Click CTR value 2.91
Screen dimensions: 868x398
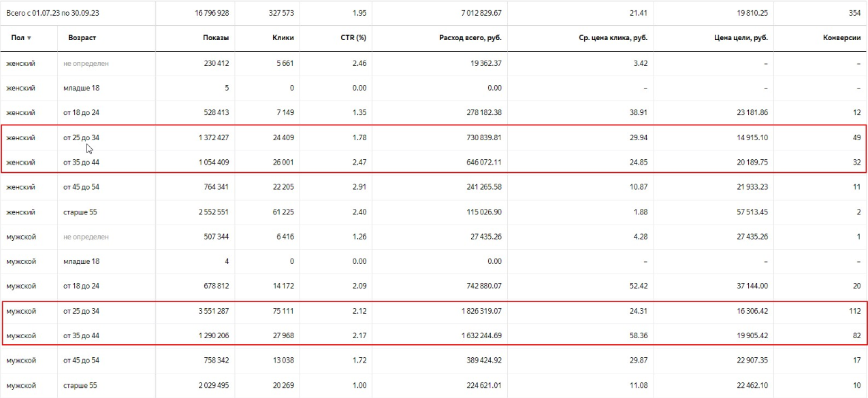(358, 187)
